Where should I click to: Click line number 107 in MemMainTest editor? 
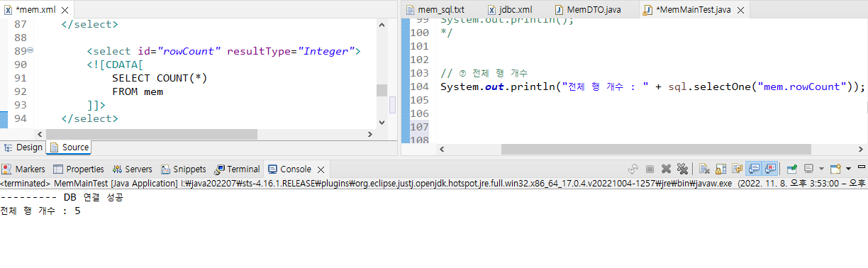tap(419, 127)
